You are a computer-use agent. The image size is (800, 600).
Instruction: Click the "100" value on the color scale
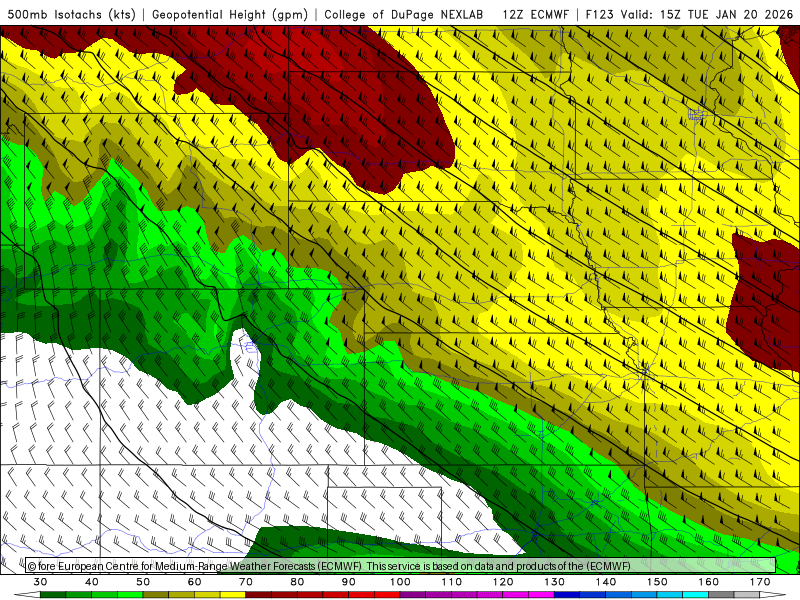(x=400, y=582)
